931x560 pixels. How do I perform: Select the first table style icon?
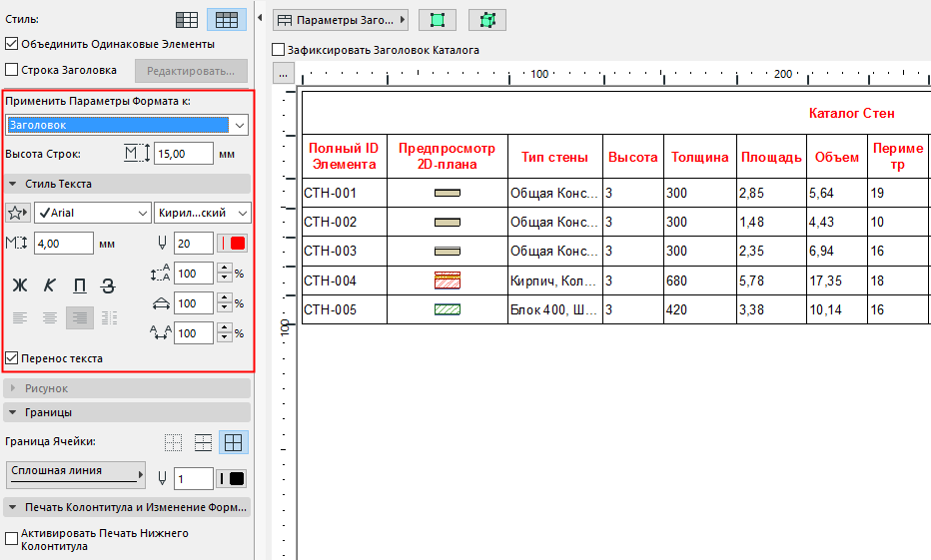[x=187, y=20]
